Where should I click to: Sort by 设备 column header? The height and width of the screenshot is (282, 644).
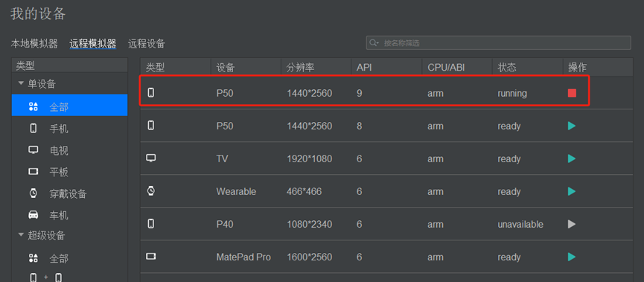[246, 67]
